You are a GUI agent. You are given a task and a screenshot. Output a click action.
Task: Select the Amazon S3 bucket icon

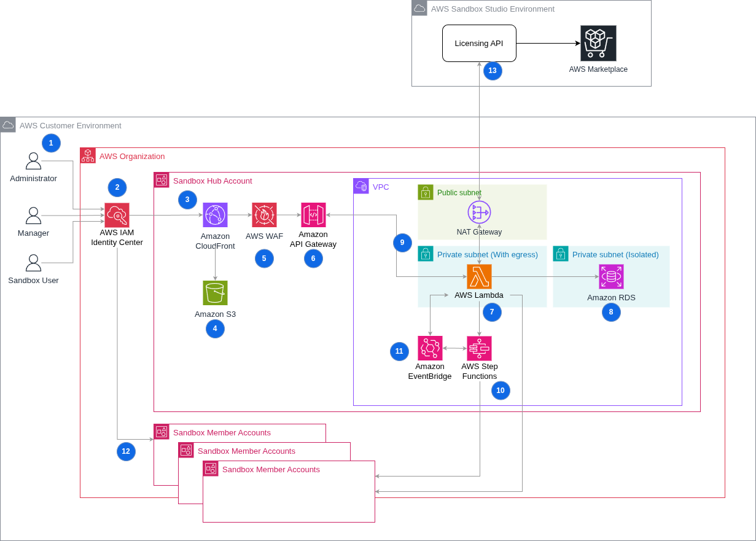[x=215, y=293]
